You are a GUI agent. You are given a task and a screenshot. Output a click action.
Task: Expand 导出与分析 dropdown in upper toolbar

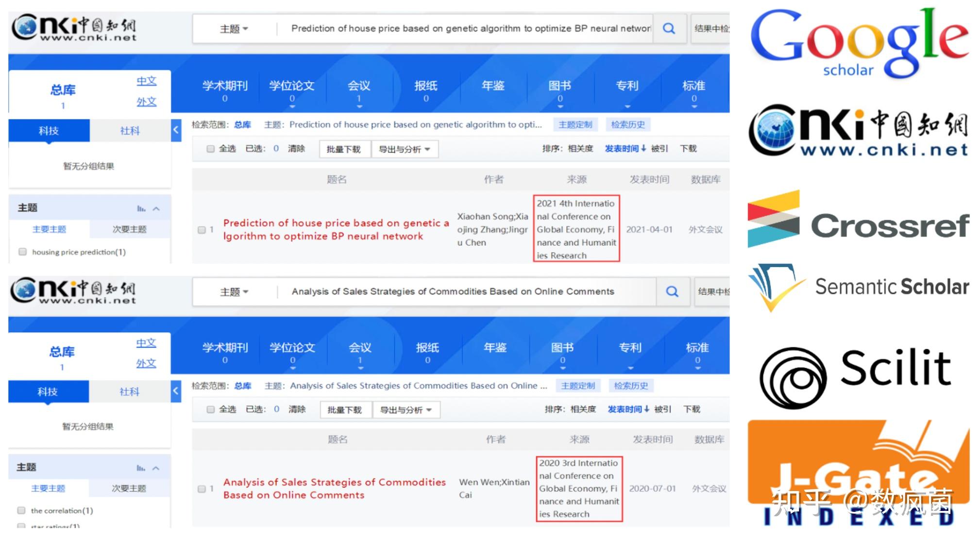tap(405, 149)
